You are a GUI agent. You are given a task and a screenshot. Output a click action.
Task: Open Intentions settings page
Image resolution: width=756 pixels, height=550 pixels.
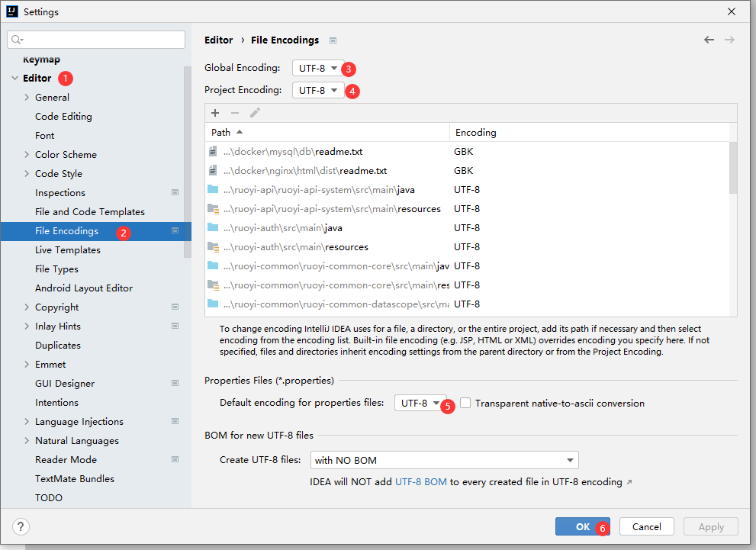(x=56, y=402)
